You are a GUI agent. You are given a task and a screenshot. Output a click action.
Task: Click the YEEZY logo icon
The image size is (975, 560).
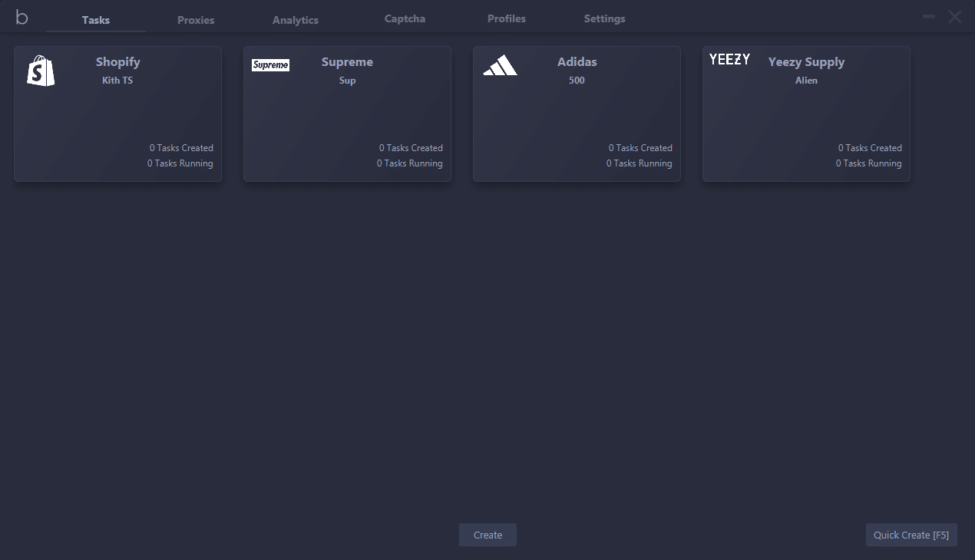click(x=729, y=59)
